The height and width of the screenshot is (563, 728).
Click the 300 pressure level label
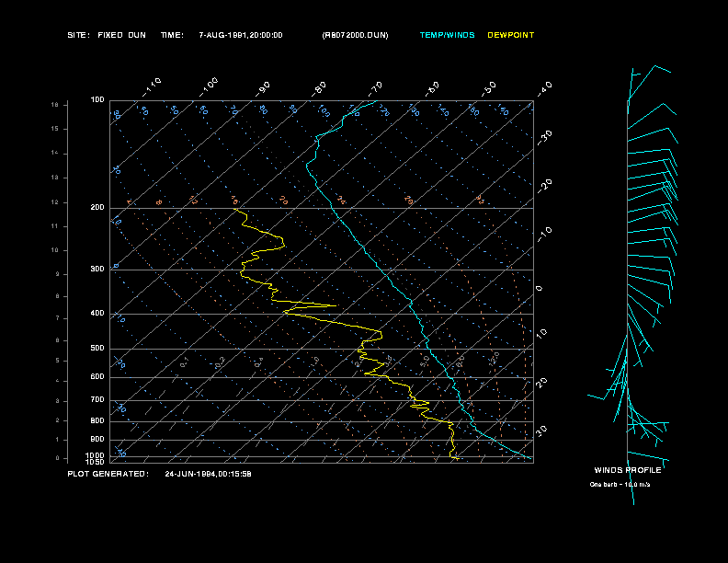pos(97,269)
